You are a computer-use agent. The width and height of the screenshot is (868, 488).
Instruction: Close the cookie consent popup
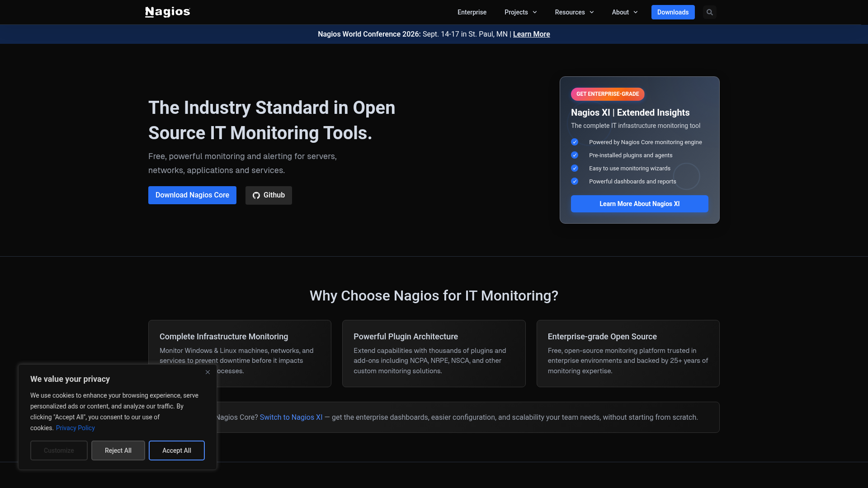pos(208,372)
